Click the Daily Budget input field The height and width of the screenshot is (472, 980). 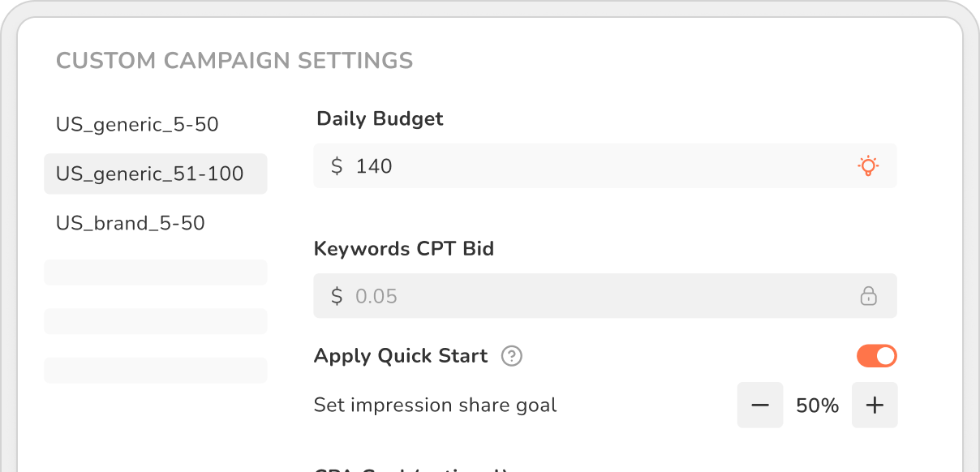coord(600,166)
